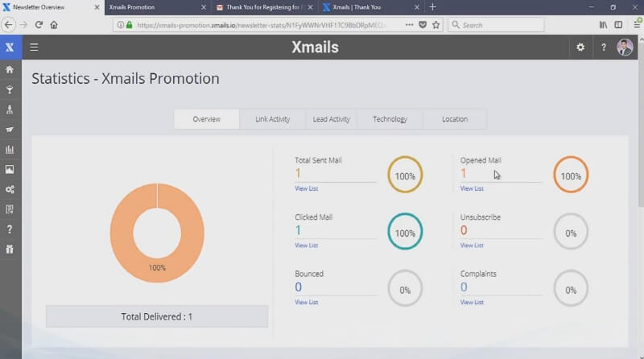The height and width of the screenshot is (359, 644).
Task: Open the question mark help icon in the sidebar
Action: coord(10,229)
